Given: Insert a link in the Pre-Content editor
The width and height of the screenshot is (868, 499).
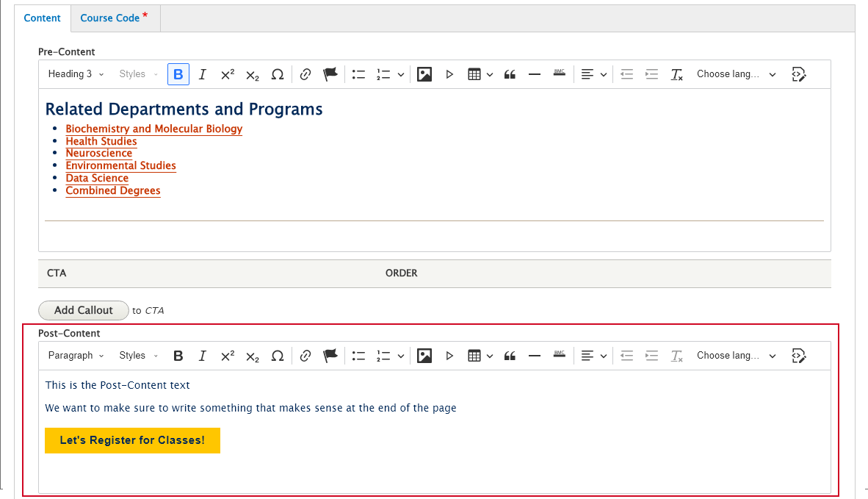Looking at the screenshot, I should click(305, 73).
